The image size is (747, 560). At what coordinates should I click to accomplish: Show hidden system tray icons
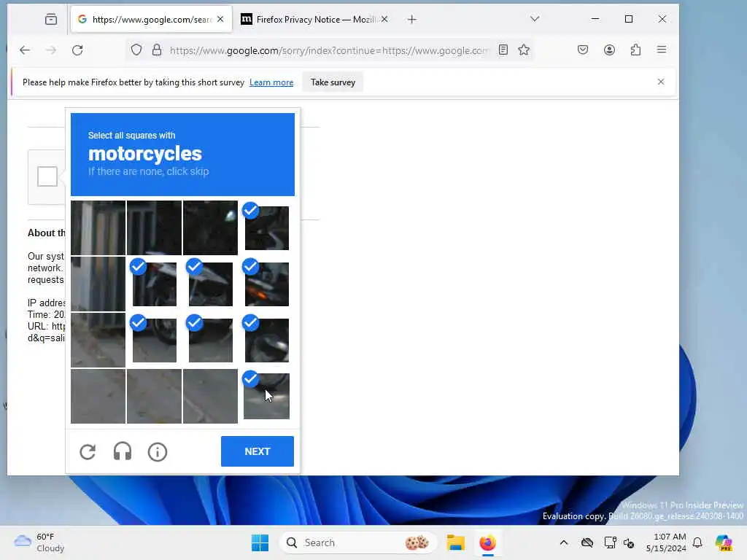[x=564, y=542]
